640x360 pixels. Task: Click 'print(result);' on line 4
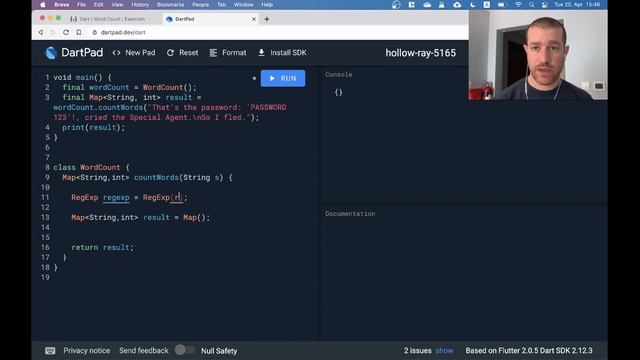[x=93, y=127]
